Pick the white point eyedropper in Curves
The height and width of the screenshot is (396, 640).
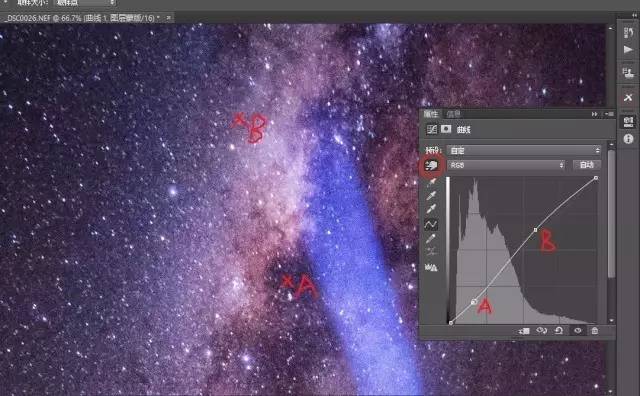pos(431,210)
